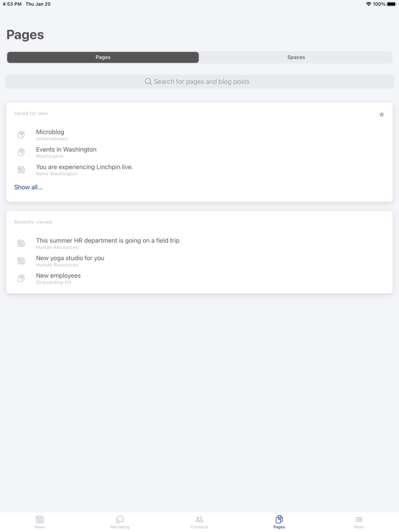The width and height of the screenshot is (399, 532).
Task: Tap the star icon in Saved for later
Action: (x=381, y=114)
